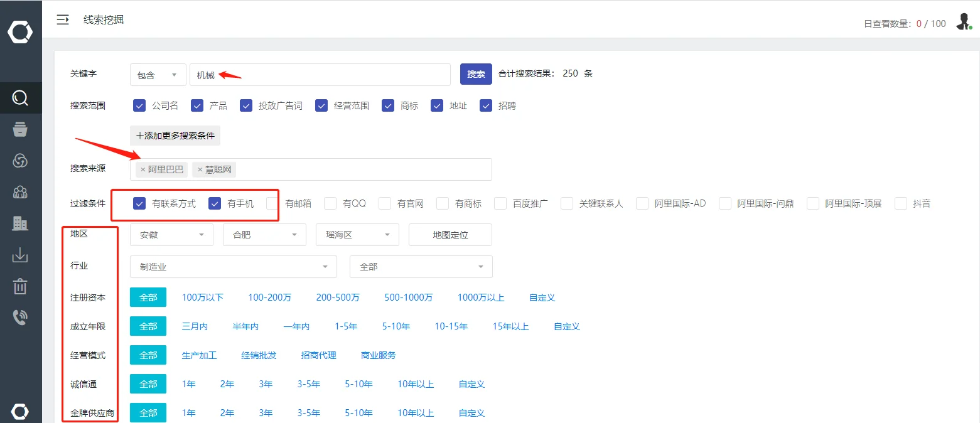The width and height of the screenshot is (980, 423).
Task: Click the 搜索 search button
Action: point(476,74)
